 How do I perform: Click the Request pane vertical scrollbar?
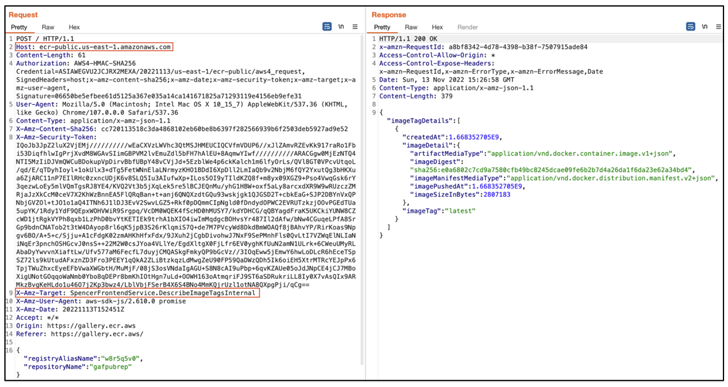[x=362, y=200]
